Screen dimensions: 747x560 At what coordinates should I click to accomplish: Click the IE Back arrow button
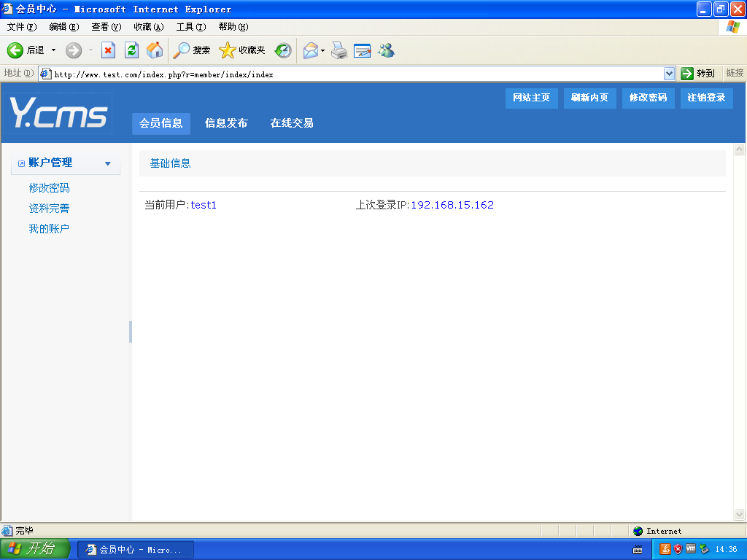click(15, 50)
